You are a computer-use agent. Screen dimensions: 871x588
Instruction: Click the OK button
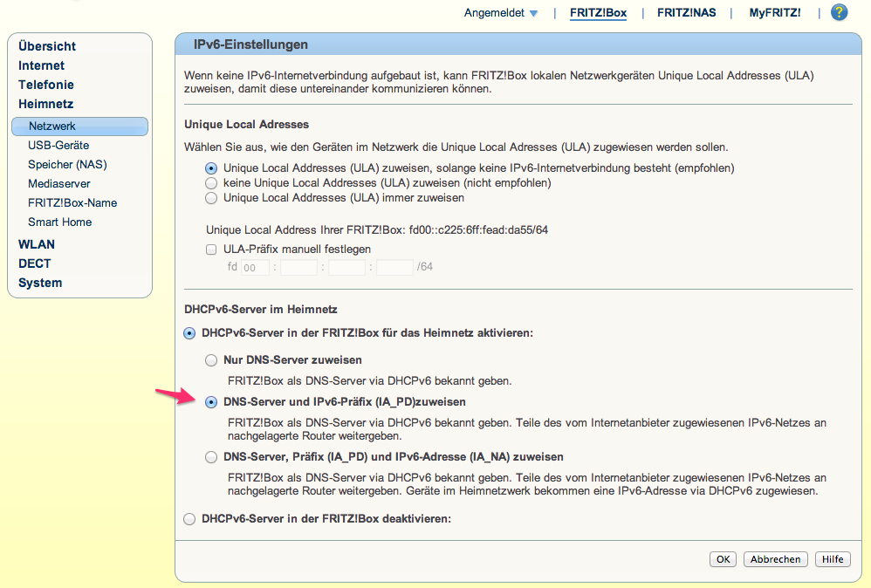pyautogui.click(x=723, y=559)
